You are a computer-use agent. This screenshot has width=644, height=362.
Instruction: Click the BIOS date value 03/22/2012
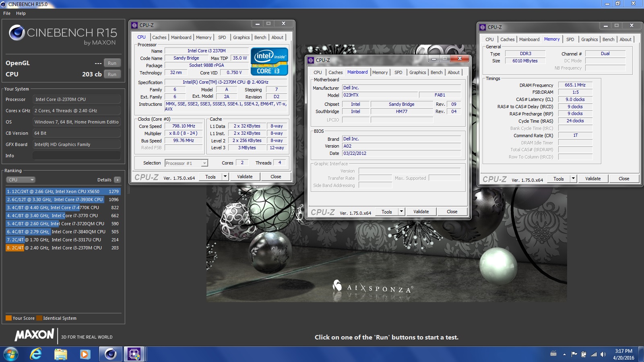[401, 153]
